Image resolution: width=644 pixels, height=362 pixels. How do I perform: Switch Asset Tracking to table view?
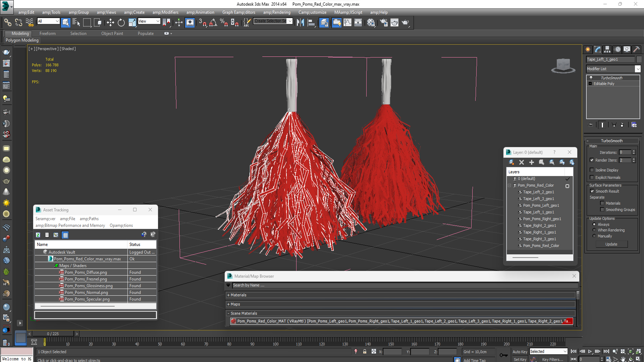[x=65, y=235]
